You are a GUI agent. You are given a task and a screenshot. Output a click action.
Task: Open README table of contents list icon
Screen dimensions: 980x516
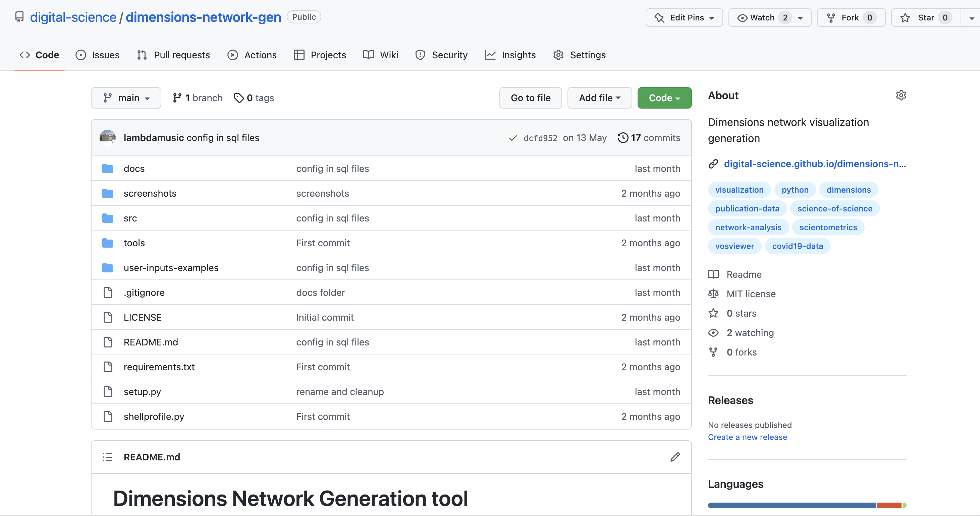coord(108,457)
